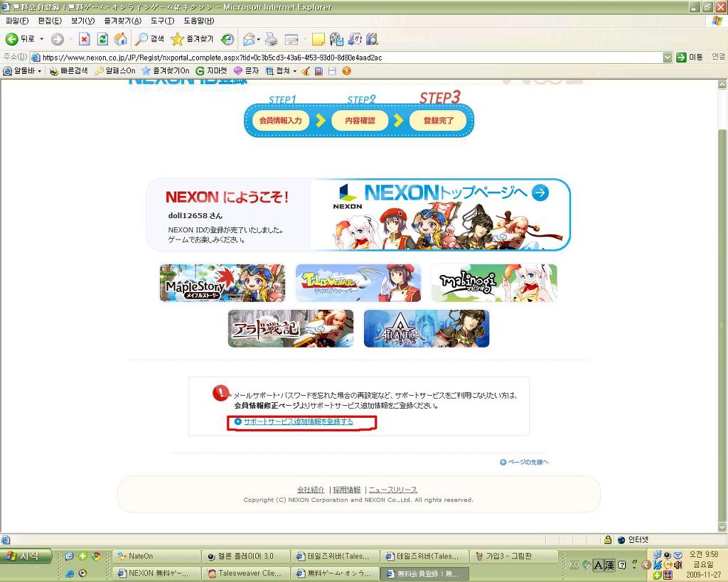Click the 빠른검색 quick search button
Viewport: 728px width, 582px height.
69,71
